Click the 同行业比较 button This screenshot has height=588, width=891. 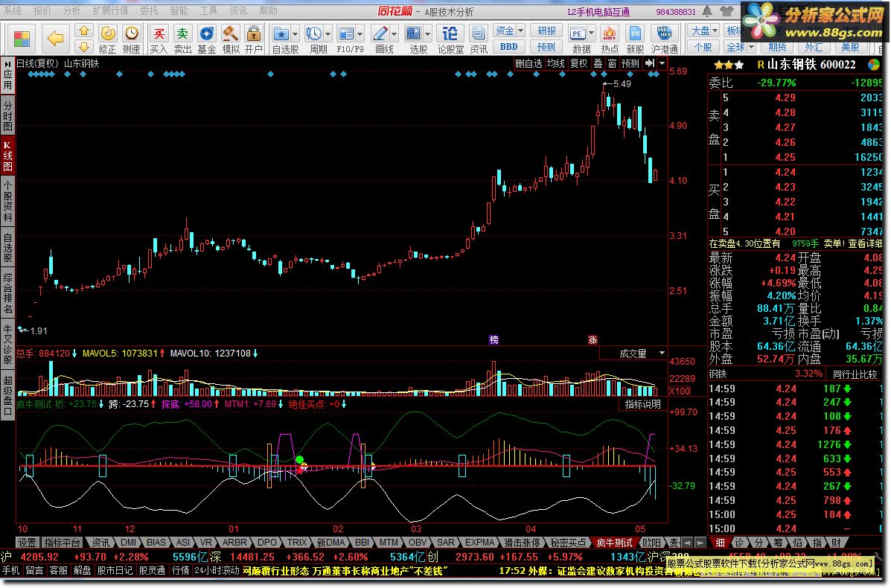855,374
